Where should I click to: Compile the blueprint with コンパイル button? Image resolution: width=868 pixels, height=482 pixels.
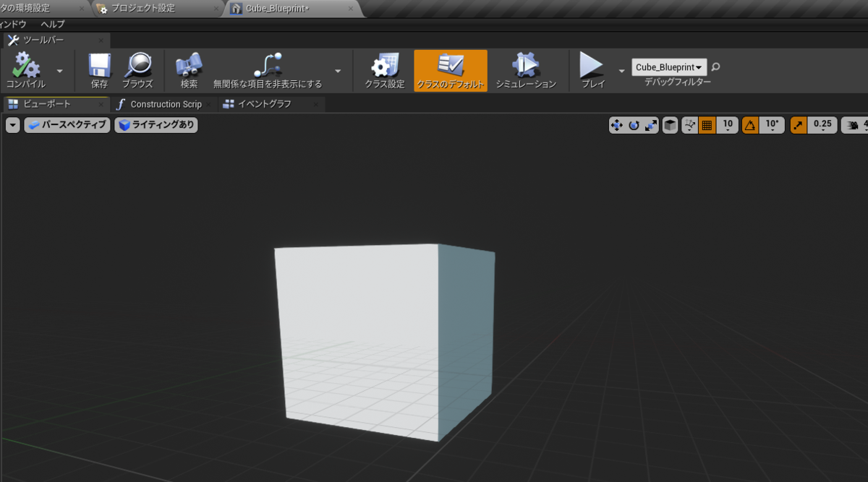click(x=25, y=71)
